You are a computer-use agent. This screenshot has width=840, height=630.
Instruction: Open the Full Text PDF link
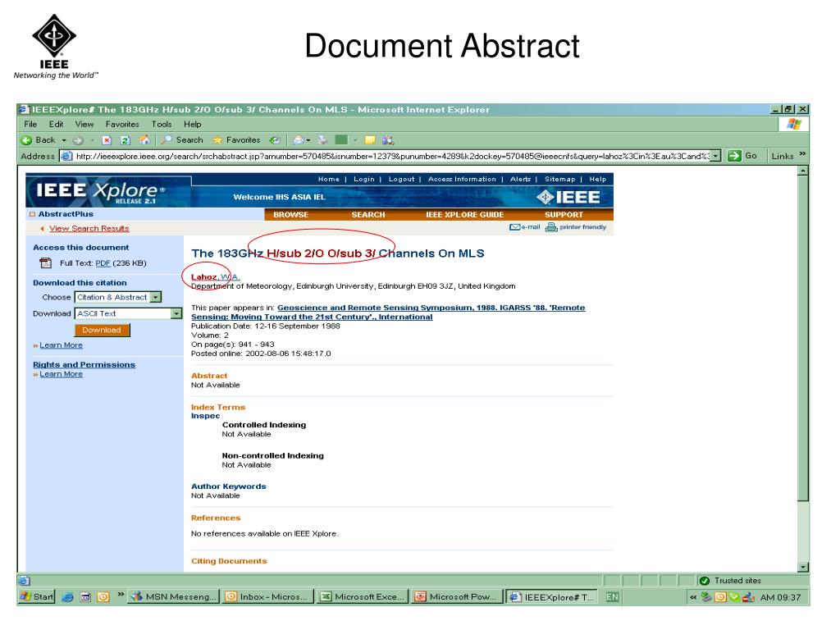(x=103, y=263)
